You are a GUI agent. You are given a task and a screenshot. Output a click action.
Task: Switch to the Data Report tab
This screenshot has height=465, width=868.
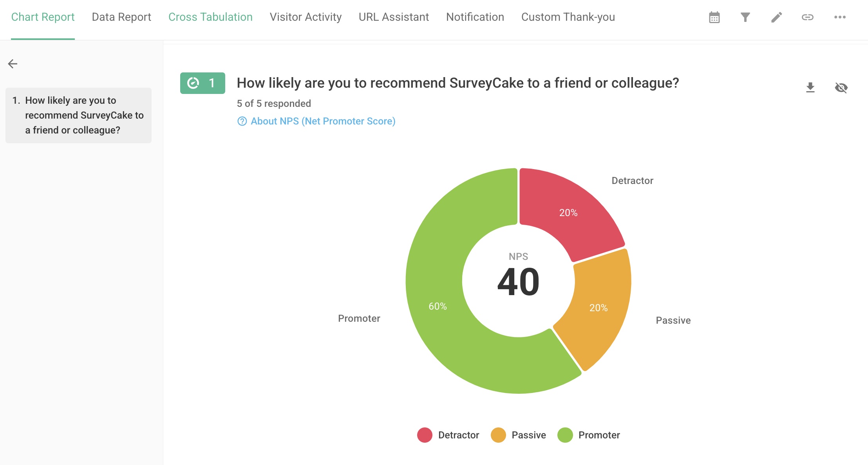tap(121, 17)
